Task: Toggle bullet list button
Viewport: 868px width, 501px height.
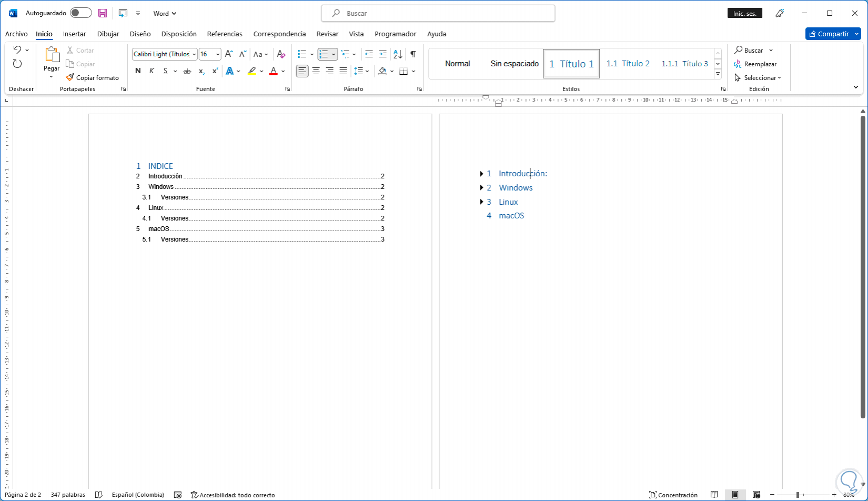Action: [x=302, y=54]
